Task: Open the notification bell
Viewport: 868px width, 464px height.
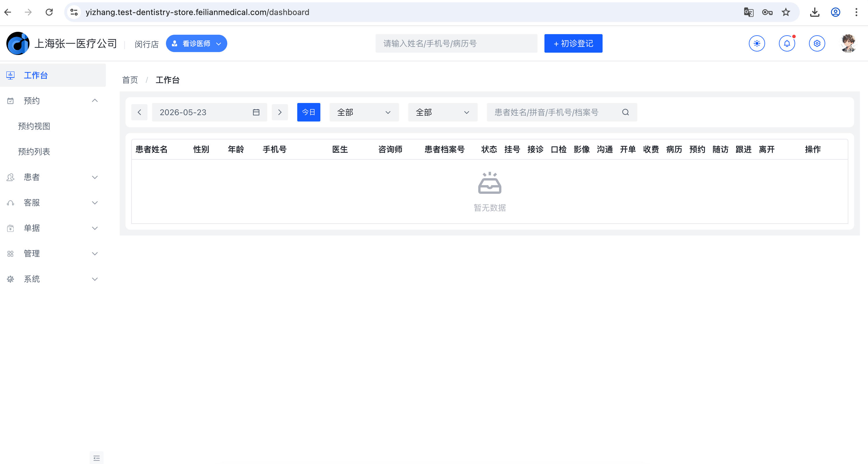Action: pos(787,43)
